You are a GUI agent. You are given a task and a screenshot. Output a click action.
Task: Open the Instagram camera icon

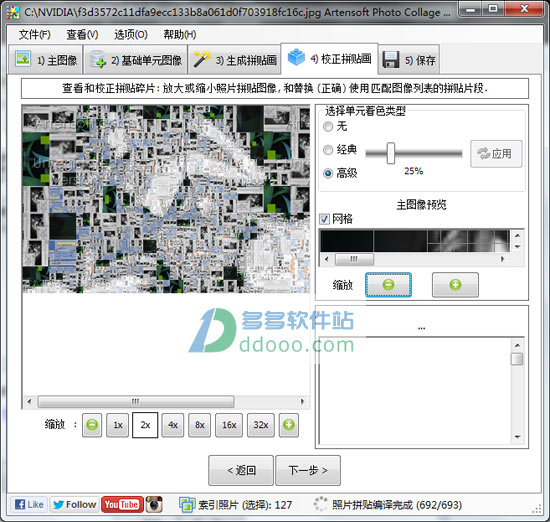point(154,505)
